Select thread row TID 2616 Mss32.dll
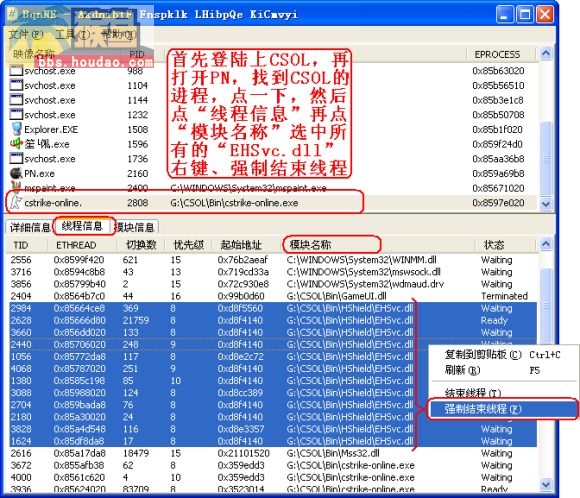 (272, 453)
